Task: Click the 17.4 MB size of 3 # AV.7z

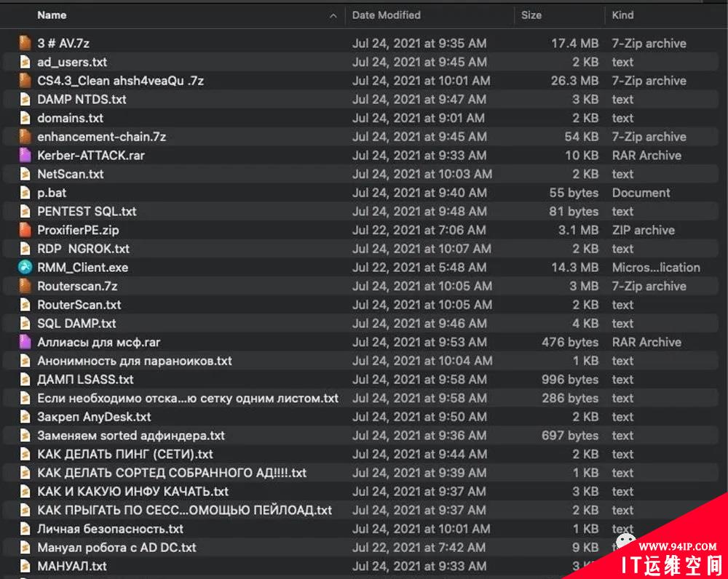Action: [575, 43]
